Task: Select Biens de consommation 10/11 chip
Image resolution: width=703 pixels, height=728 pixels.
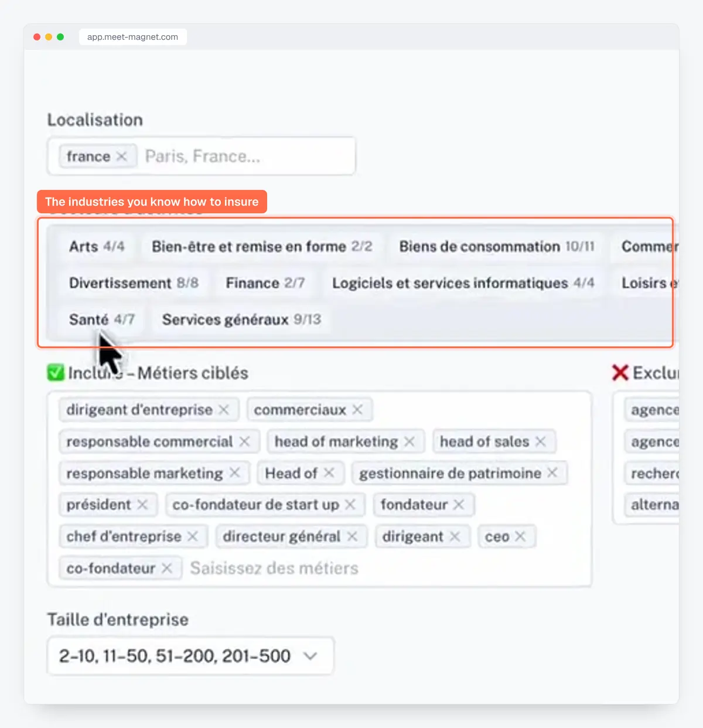Action: click(x=497, y=247)
